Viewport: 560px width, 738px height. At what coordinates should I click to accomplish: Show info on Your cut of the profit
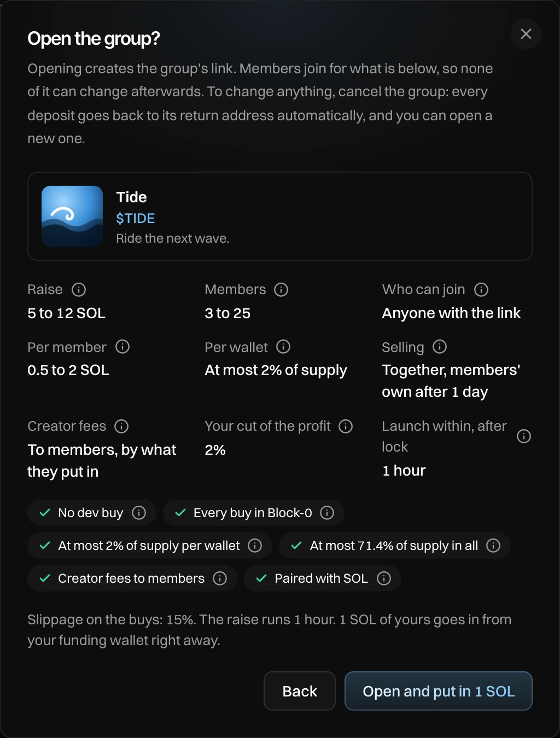pyautogui.click(x=346, y=426)
